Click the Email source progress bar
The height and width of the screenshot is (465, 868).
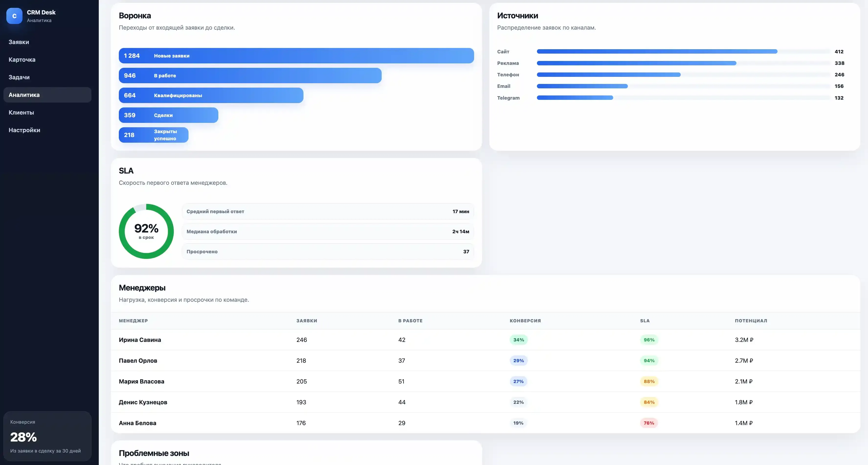[x=683, y=86]
